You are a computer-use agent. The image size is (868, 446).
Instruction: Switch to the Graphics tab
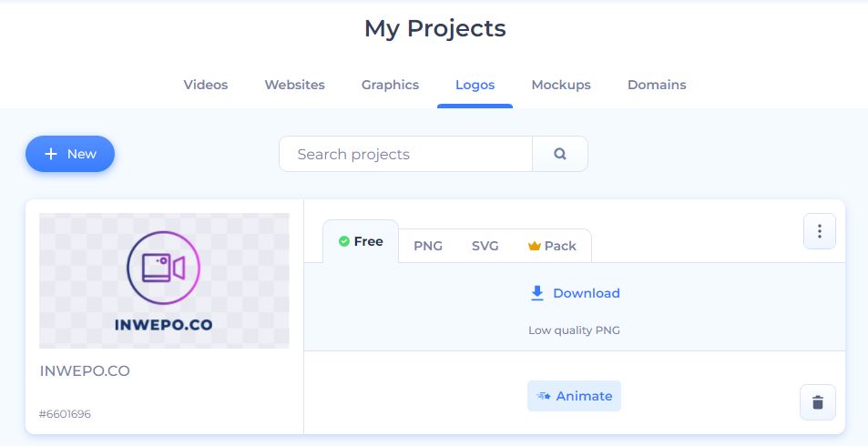[390, 85]
